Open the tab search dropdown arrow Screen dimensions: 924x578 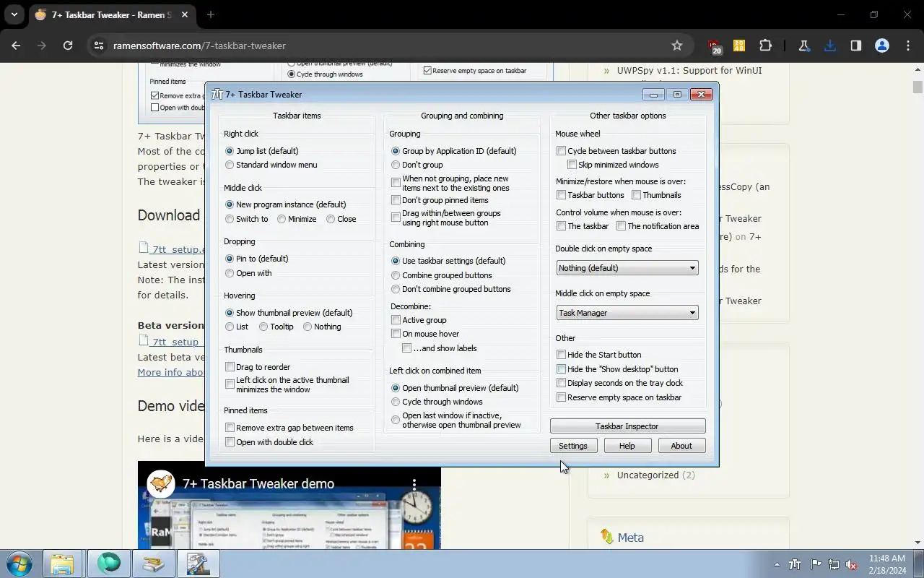[x=14, y=14]
